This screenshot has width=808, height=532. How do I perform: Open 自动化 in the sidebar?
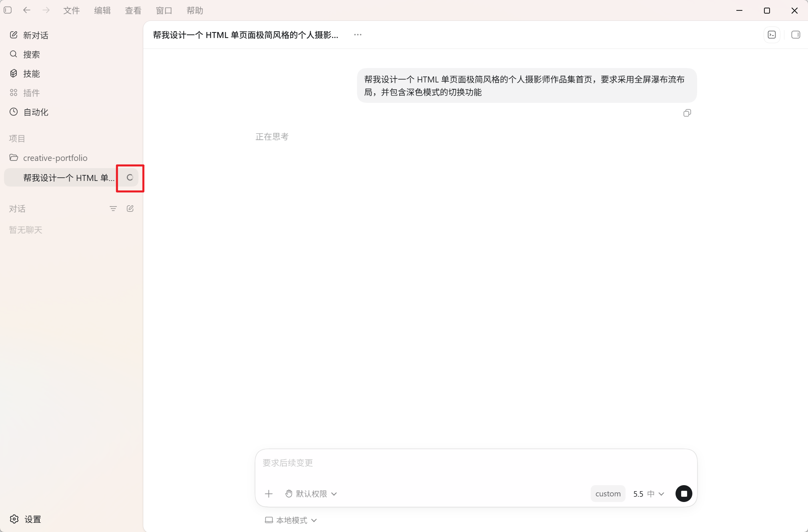72,112
